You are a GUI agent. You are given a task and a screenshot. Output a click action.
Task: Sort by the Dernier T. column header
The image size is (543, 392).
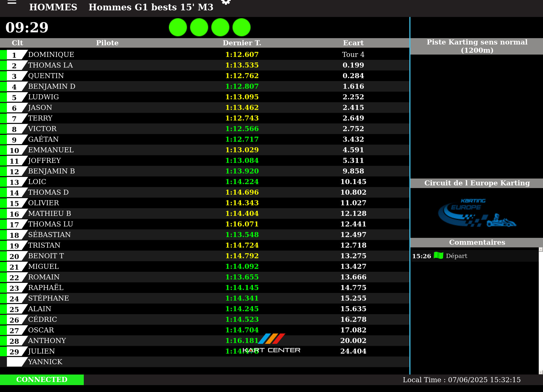(x=242, y=43)
